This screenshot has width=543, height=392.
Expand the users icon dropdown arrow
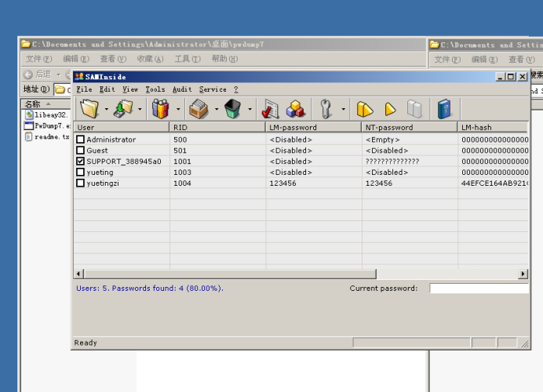[x=178, y=109]
